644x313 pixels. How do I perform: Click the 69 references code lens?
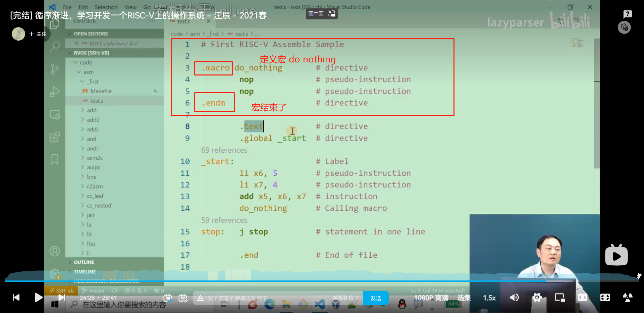(x=224, y=150)
